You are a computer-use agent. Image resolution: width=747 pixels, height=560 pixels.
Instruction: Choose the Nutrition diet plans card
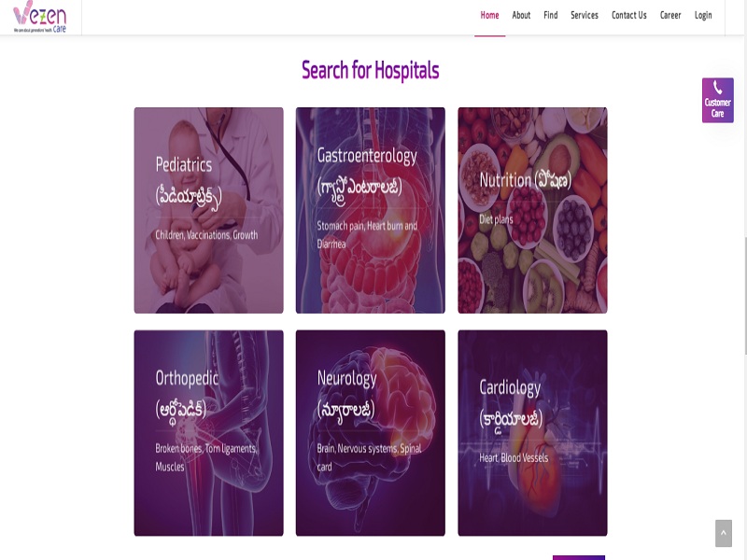[532, 211]
